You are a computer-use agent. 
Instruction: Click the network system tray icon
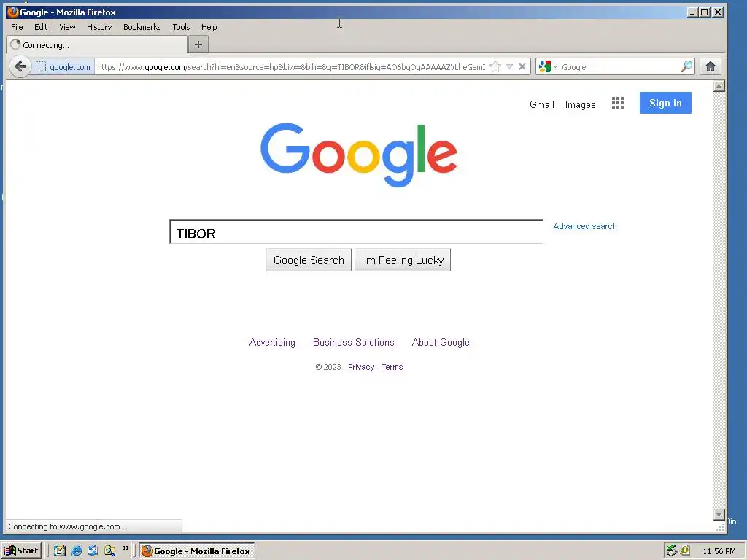(x=672, y=551)
